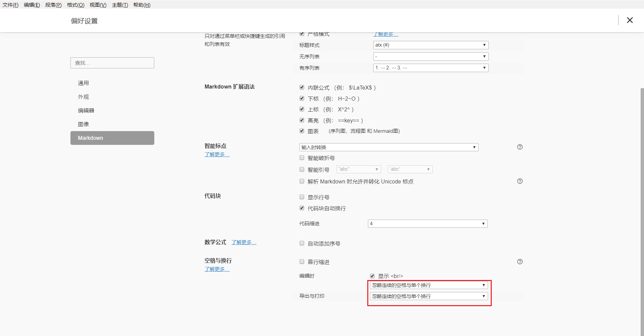
Task: Open 了解更多 link beside 数学公式
Action: point(244,242)
